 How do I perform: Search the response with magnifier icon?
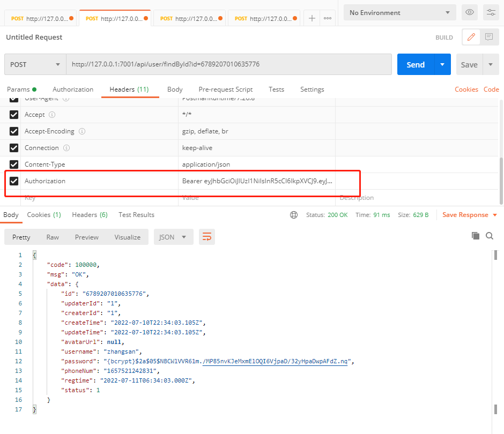coord(489,236)
